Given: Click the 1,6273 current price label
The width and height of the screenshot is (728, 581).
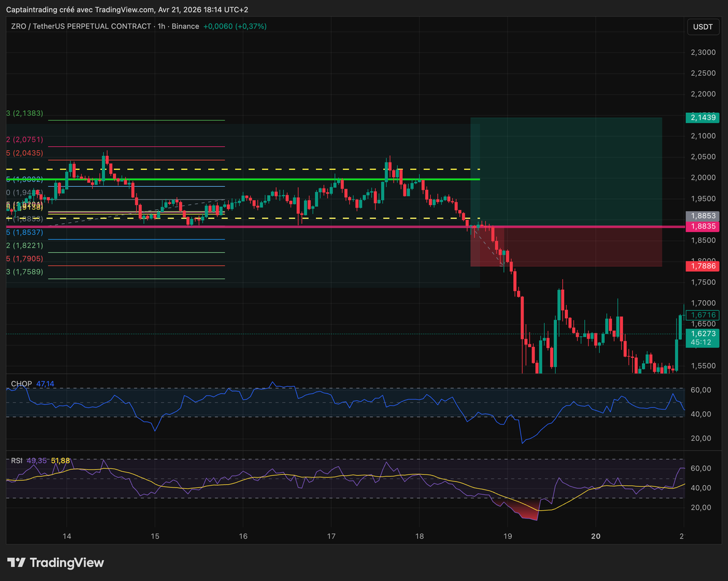Looking at the screenshot, I should [702, 334].
